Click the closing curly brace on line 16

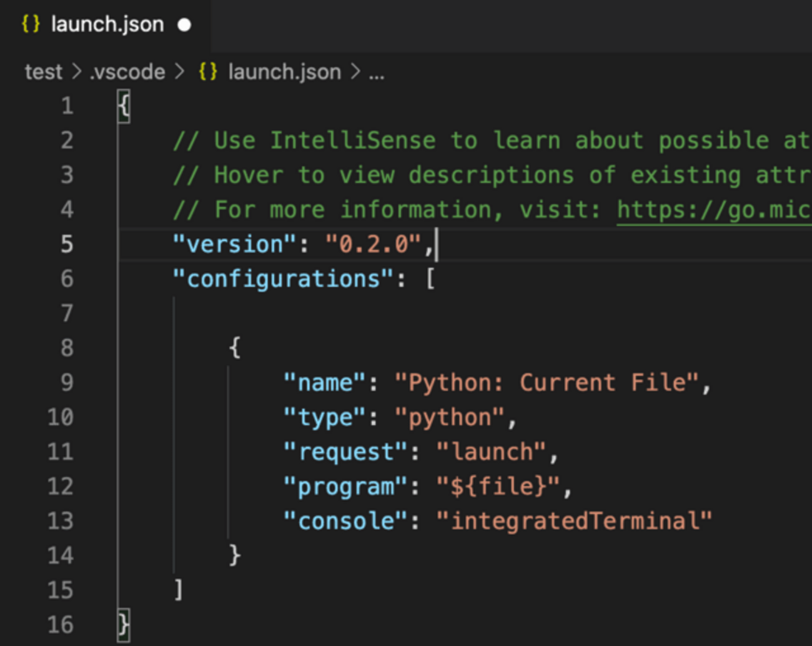point(124,625)
